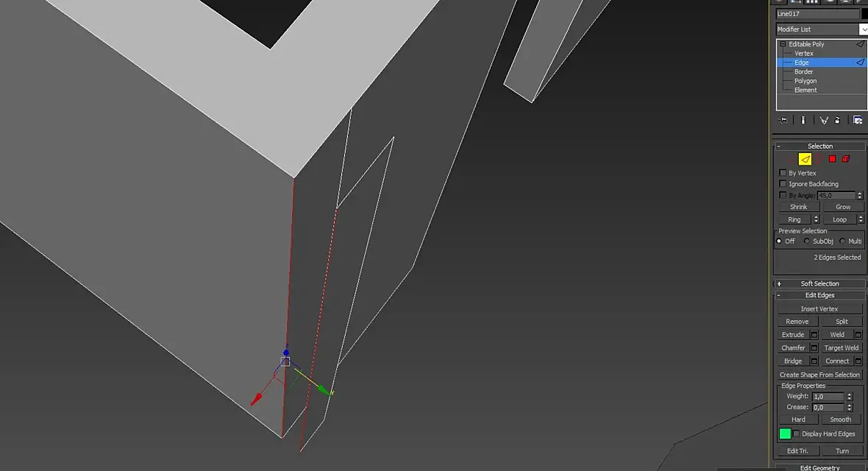Adjust the By Angle value spinner

(860, 196)
